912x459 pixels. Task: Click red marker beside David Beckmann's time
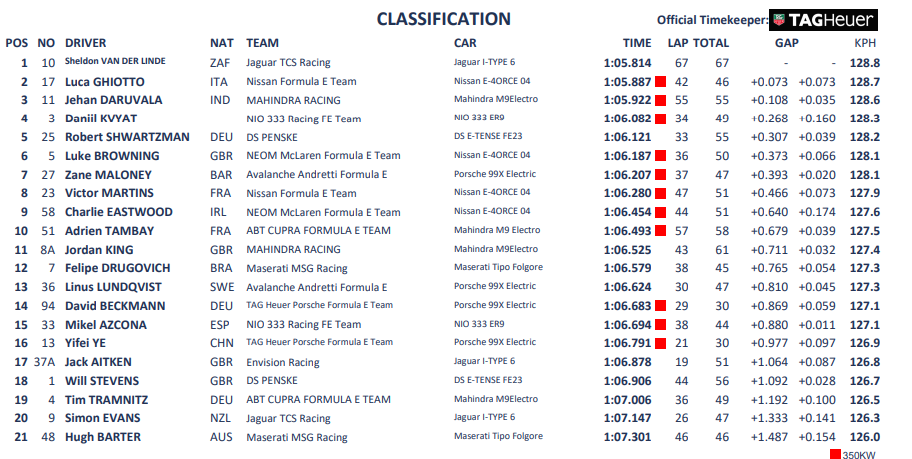(660, 306)
